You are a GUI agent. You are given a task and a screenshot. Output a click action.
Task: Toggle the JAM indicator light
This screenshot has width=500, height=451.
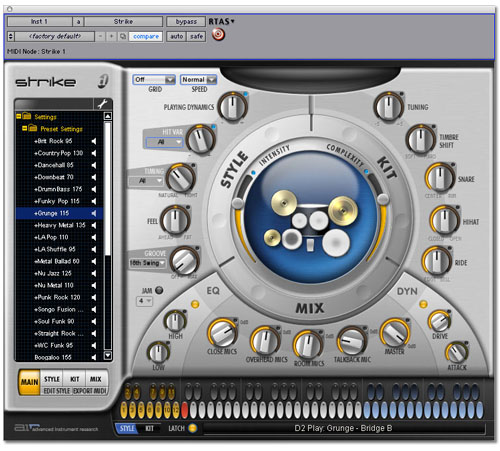159,290
